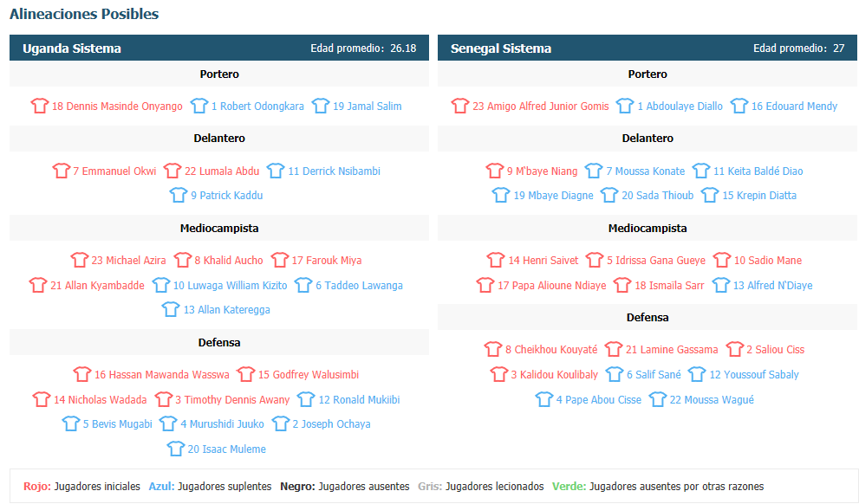Click the Uganda Sistema header

tap(219, 48)
